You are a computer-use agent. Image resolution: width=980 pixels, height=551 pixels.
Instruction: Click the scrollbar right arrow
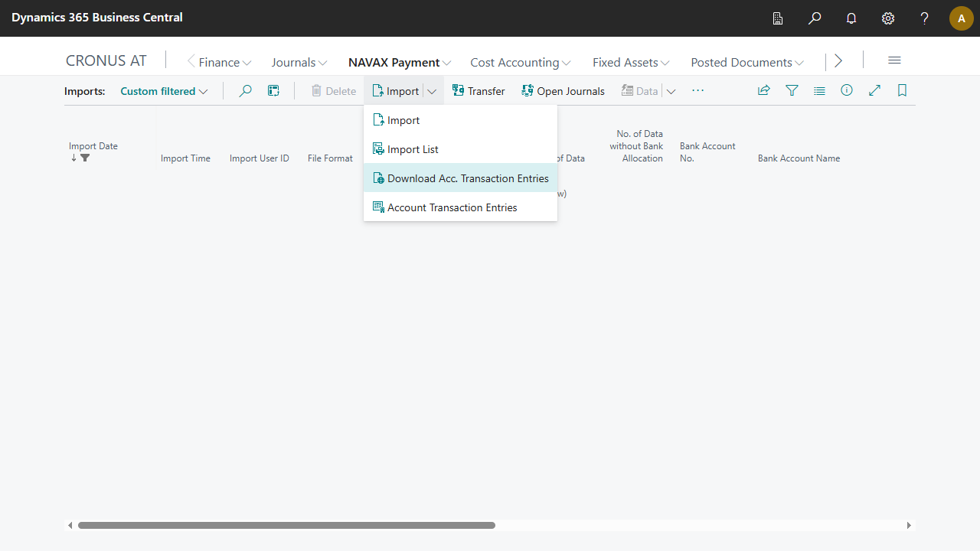(909, 526)
